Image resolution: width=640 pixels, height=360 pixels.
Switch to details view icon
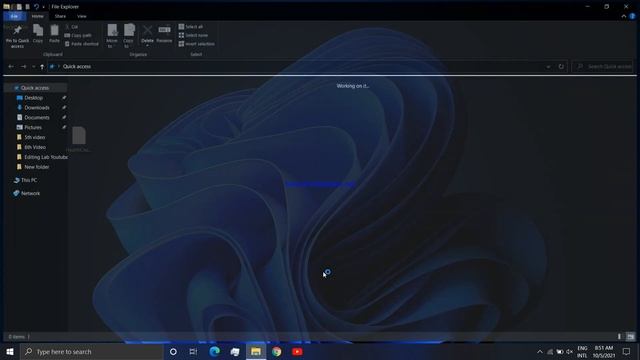[x=620, y=337]
